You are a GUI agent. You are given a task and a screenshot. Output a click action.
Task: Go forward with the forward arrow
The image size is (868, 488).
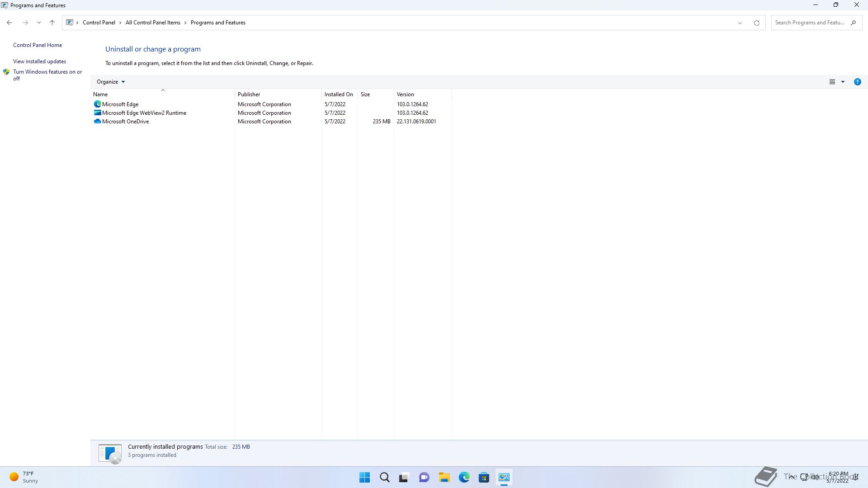point(25,23)
